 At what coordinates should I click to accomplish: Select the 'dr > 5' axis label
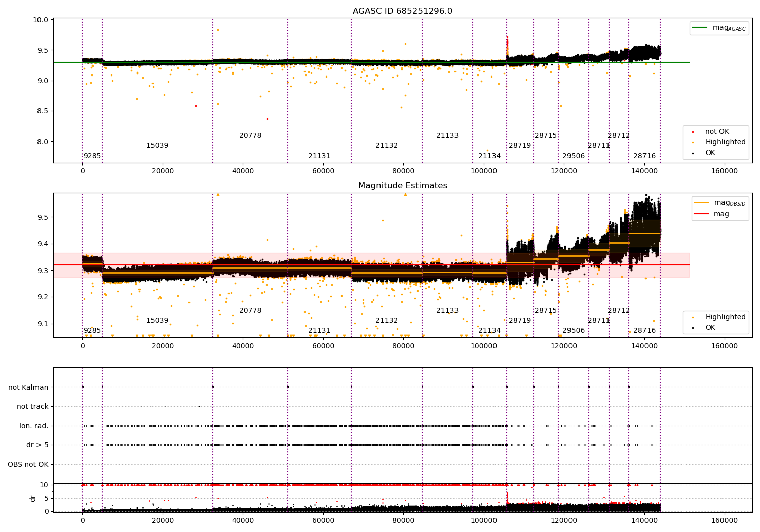[37, 445]
